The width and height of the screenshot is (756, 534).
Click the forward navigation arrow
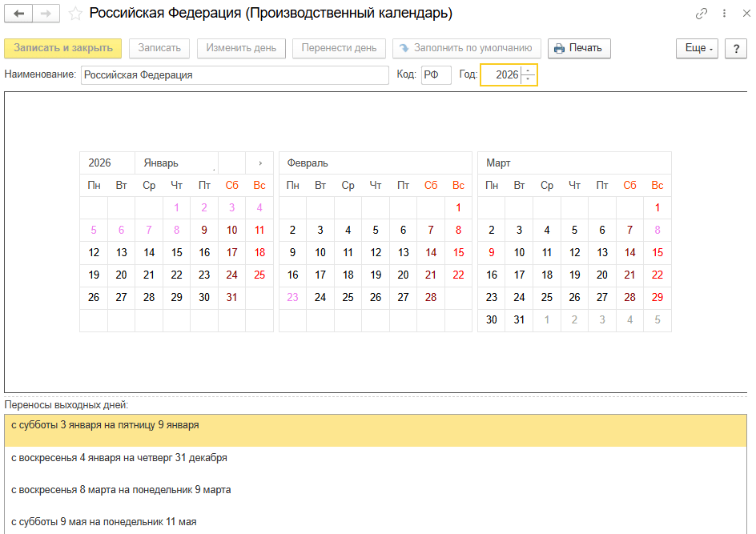click(x=46, y=14)
